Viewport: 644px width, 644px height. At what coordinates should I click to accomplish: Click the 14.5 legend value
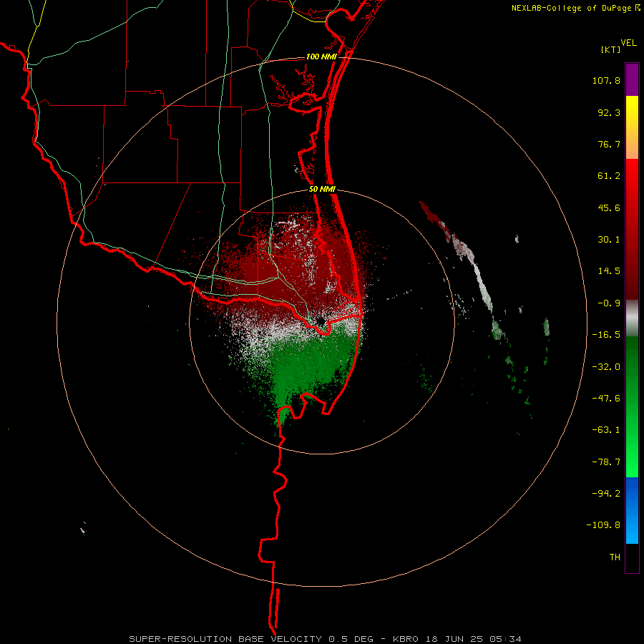(609, 271)
